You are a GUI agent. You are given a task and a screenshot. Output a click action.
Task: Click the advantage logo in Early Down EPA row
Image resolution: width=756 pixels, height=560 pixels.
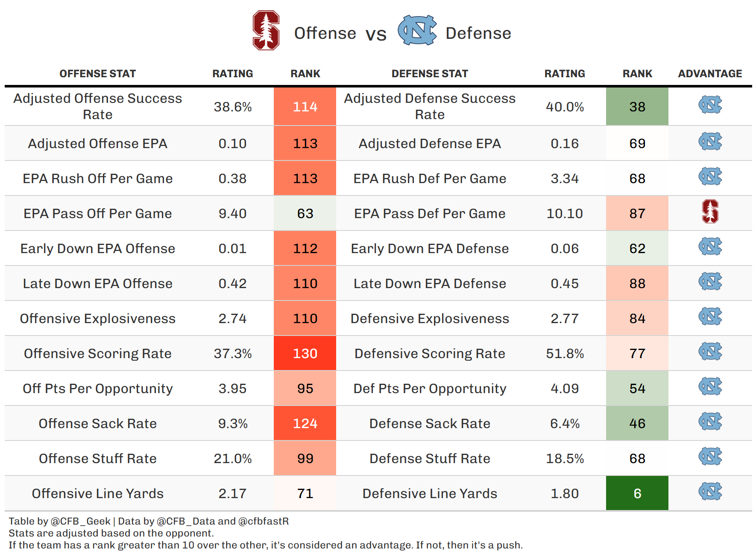[710, 246]
